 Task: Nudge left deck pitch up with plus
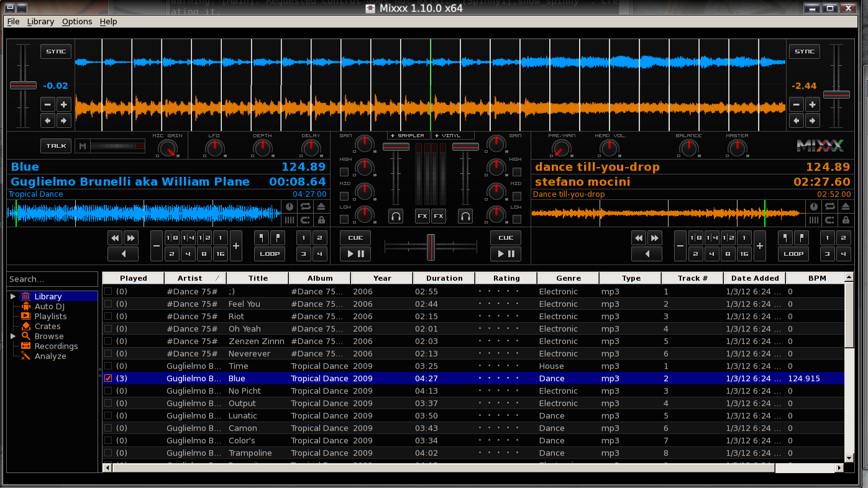tap(63, 104)
